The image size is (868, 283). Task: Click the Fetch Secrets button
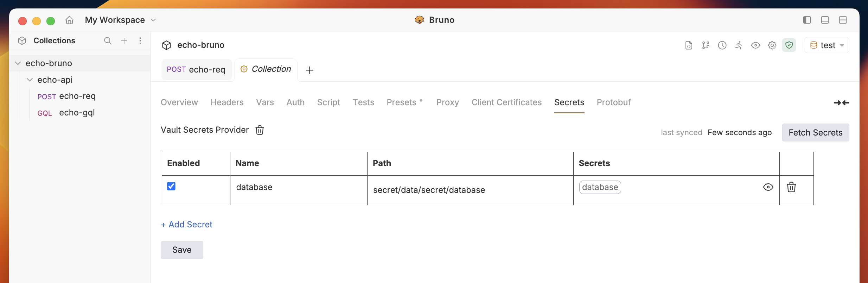[x=816, y=133]
